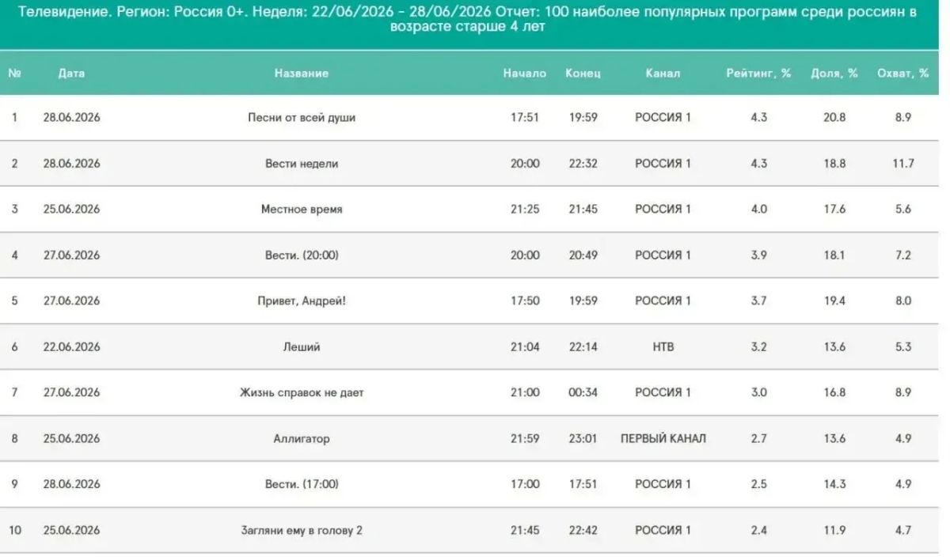950x560 pixels.
Task: Select program title 'Местное время'
Action: coord(302,209)
